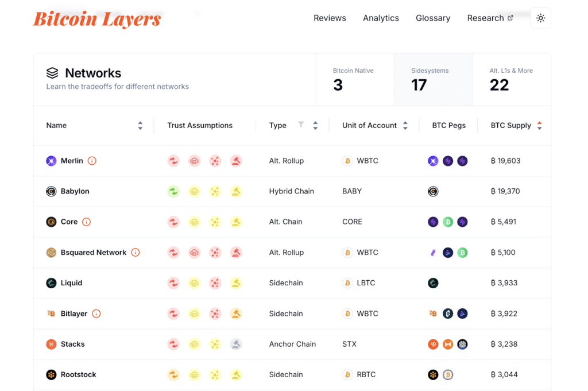Click the Core warning info icon
The height and width of the screenshot is (391, 588).
click(86, 222)
